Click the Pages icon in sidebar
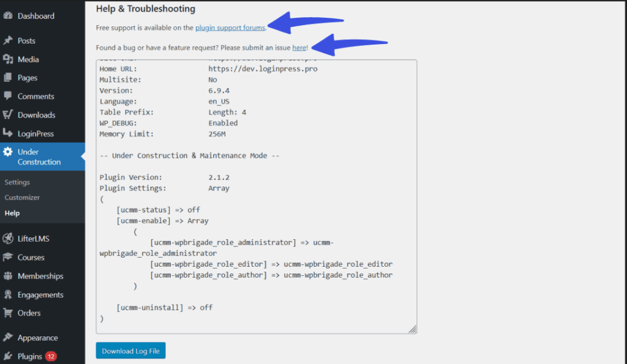Viewport: 627px width, 364px height. 8,78
